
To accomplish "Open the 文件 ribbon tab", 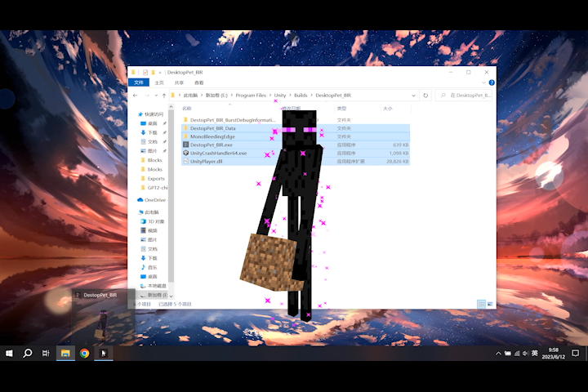I will tap(139, 82).
